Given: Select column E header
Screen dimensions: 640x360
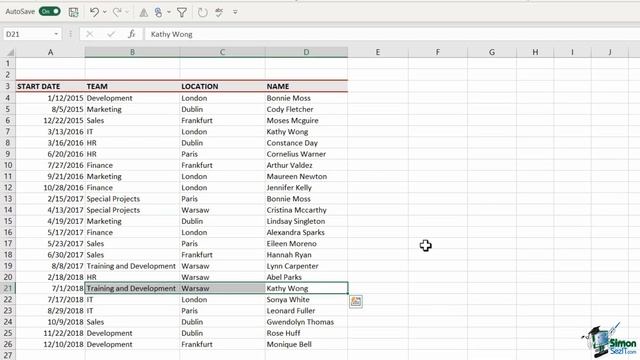Looking at the screenshot, I should 378,52.
